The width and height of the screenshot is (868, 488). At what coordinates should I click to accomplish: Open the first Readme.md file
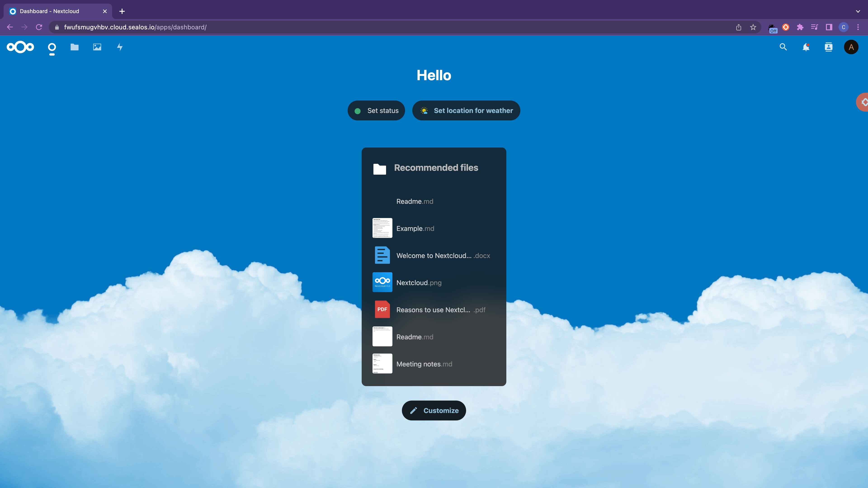[434, 201]
